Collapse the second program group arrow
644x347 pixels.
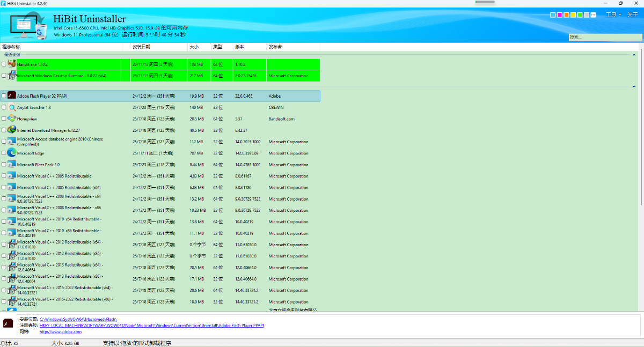pos(634,86)
